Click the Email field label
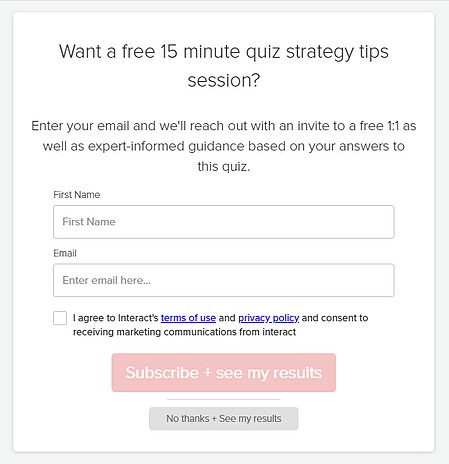The image size is (449, 464). pos(65,253)
